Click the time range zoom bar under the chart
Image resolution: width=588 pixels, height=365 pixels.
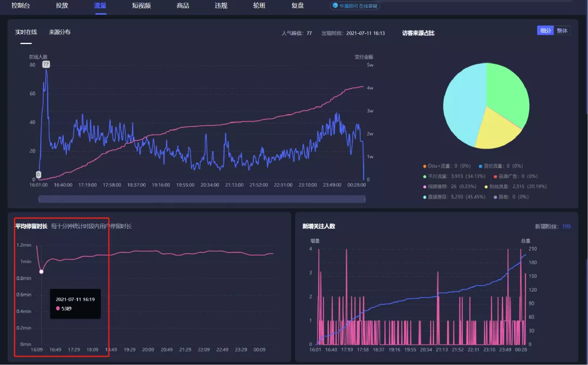pyautogui.click(x=202, y=199)
